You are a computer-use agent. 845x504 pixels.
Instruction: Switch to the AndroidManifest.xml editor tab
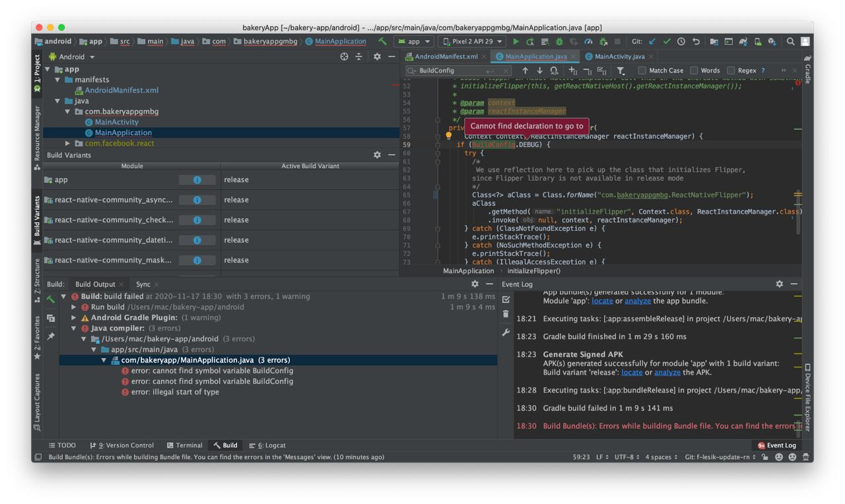pyautogui.click(x=446, y=57)
